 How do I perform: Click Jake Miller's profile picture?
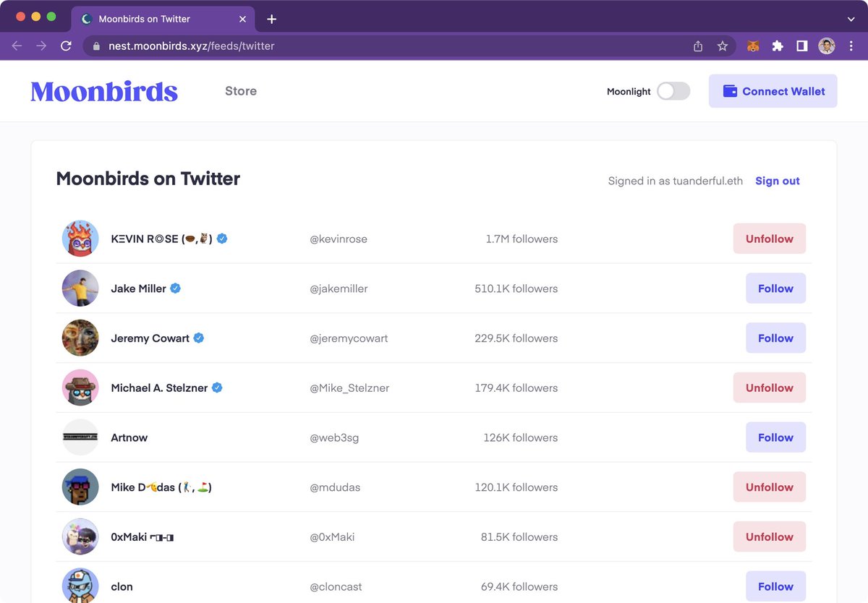click(x=80, y=288)
